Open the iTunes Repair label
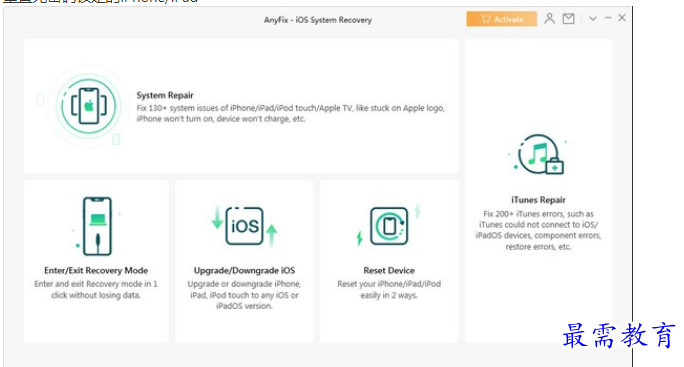The image size is (684, 367). pyautogui.click(x=538, y=200)
